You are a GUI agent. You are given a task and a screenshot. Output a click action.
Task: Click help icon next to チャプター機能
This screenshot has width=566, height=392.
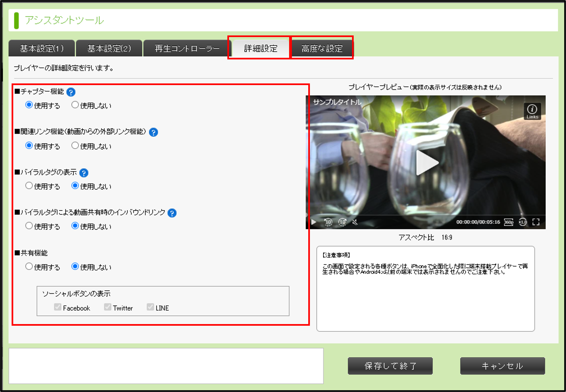[x=71, y=92]
